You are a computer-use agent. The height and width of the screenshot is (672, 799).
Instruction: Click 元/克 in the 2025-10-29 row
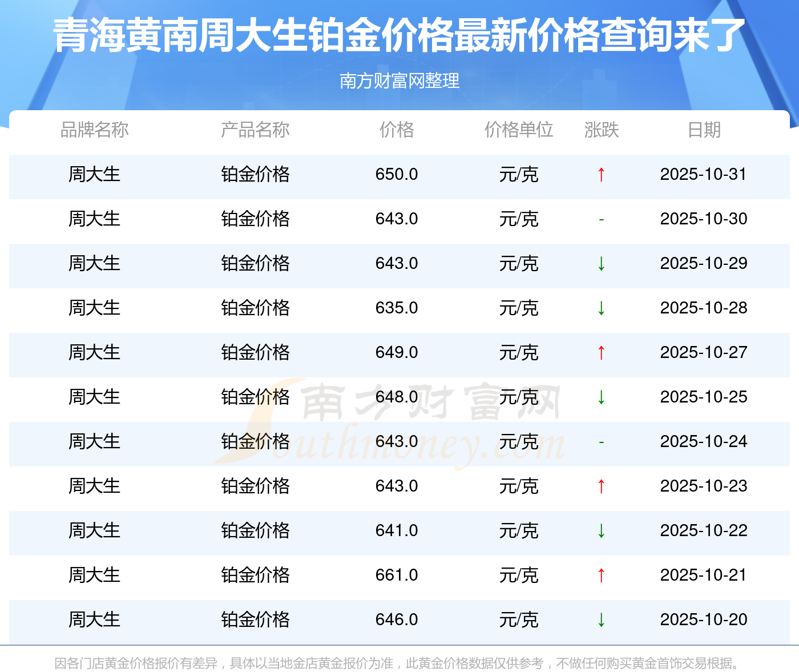(x=519, y=263)
